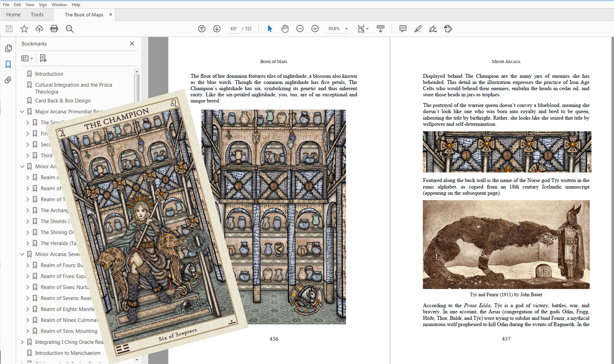Collapse the Major Arcana bookmark group
Image resolution: width=614 pixels, height=364 pixels.
coord(22,112)
